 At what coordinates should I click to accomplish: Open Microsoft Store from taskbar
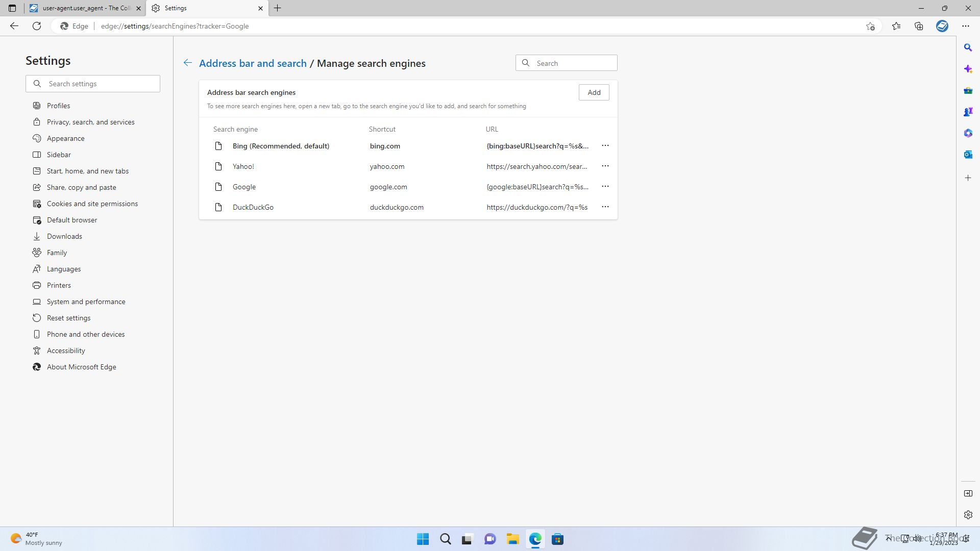click(557, 539)
